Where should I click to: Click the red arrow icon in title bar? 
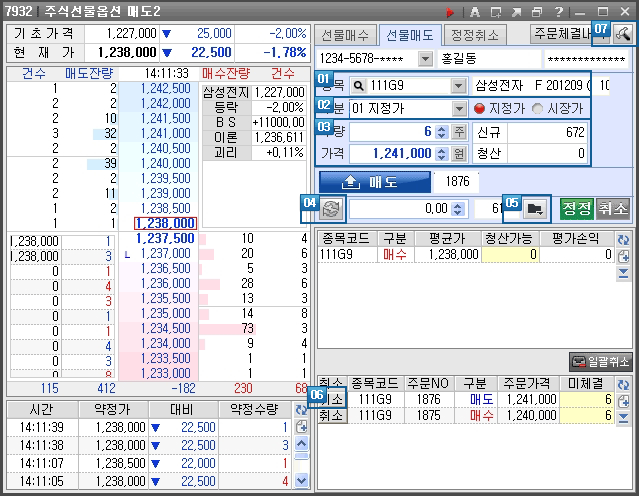click(x=450, y=11)
